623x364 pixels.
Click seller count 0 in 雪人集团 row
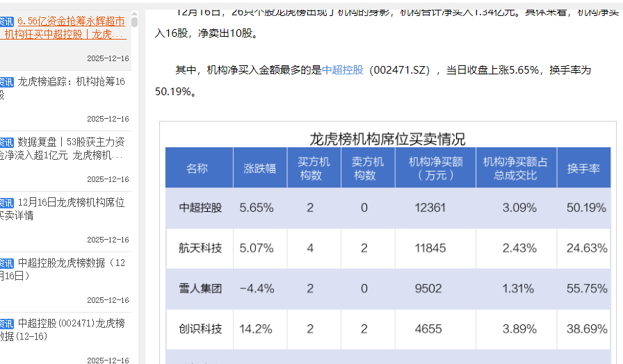tap(364, 288)
